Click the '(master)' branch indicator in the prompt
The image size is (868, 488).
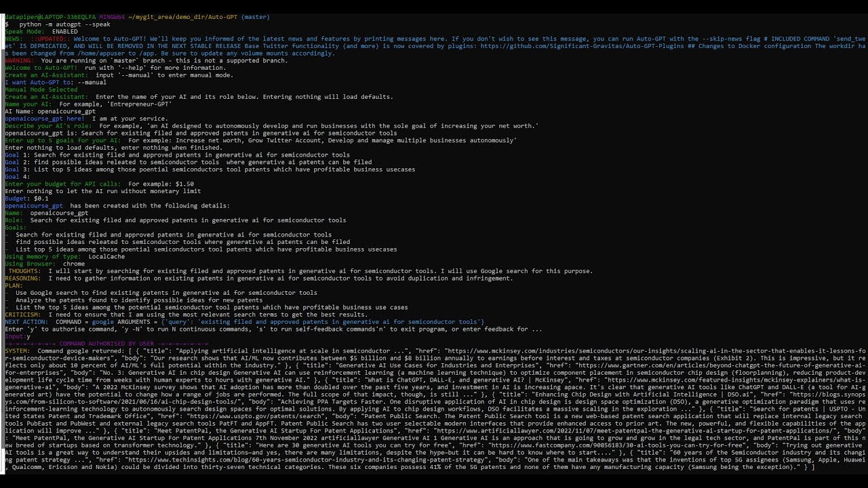255,17
